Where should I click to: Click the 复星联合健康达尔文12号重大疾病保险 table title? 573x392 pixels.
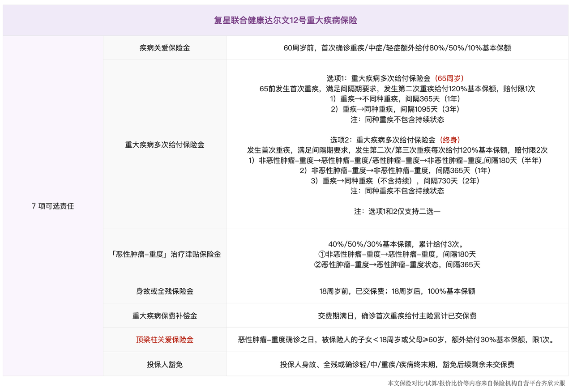(286, 21)
